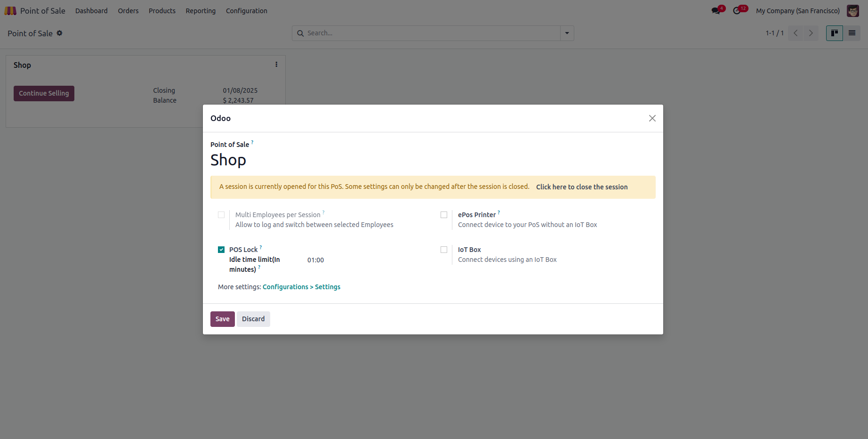Screen dimensions: 868x439
Task: Click the user avatar icon
Action: (x=852, y=11)
